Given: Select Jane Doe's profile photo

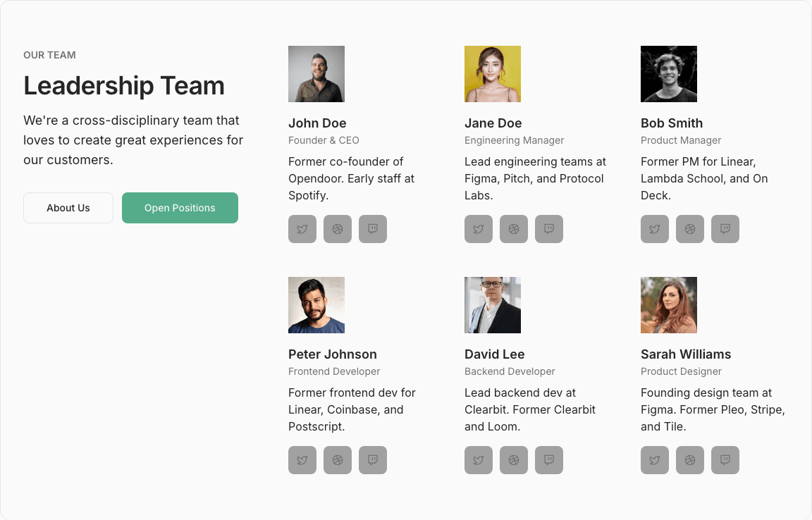Looking at the screenshot, I should pyautogui.click(x=492, y=73).
